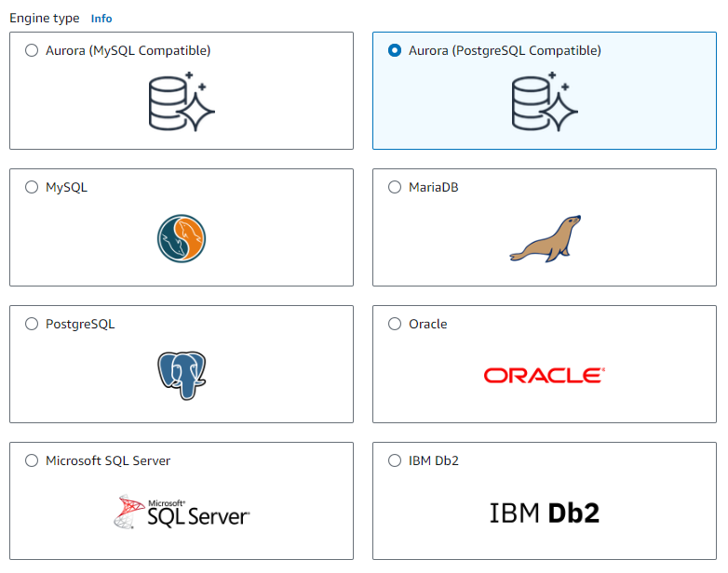
Task: Open the Engine type Info link
Action: click(x=101, y=19)
